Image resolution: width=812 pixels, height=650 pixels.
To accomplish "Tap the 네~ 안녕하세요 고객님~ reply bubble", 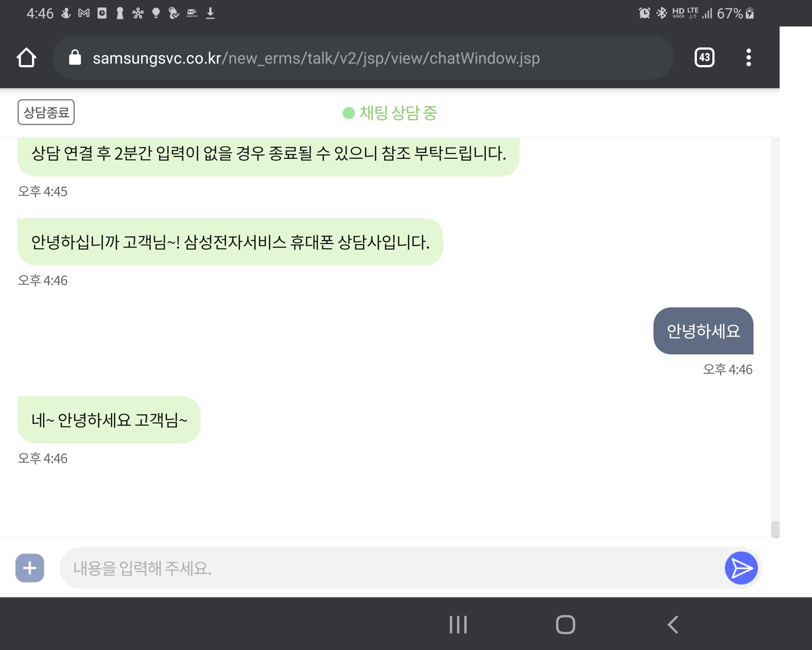I will coord(109,419).
